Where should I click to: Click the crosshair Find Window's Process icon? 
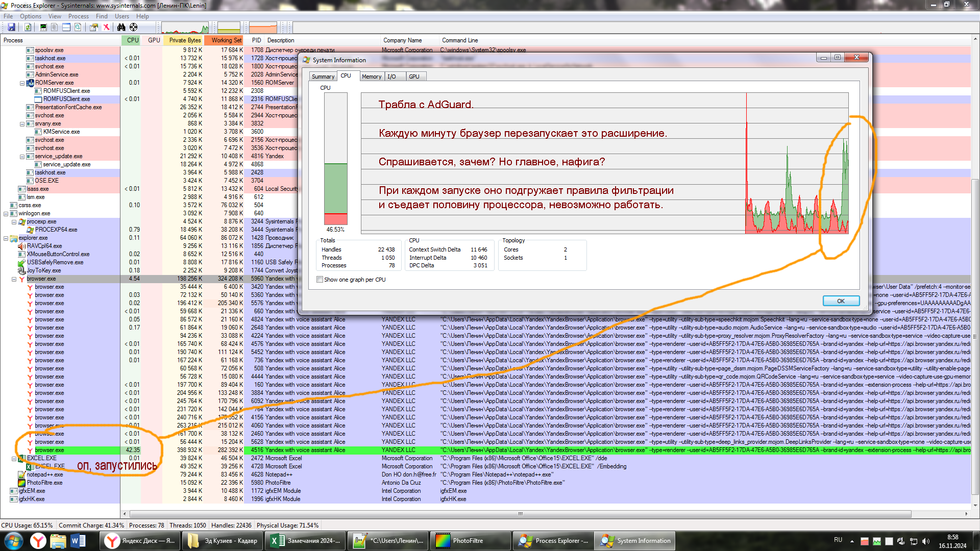click(133, 27)
